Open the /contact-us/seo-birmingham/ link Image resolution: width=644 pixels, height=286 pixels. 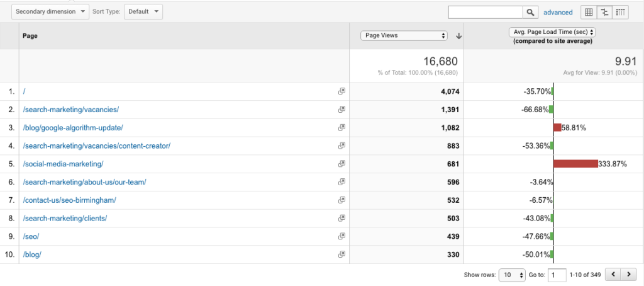(x=70, y=200)
